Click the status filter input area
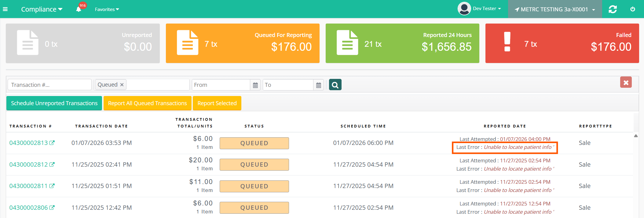Viewport: 644px width, 218px height. (x=158, y=85)
